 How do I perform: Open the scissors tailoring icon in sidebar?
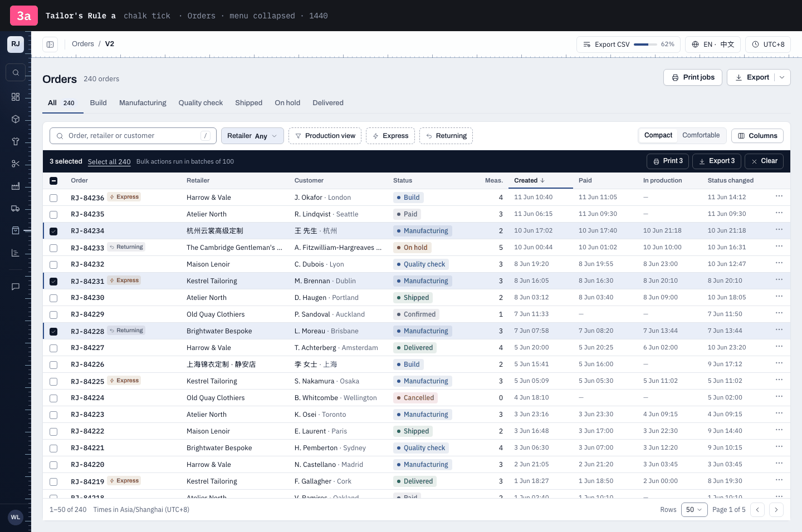(16, 164)
